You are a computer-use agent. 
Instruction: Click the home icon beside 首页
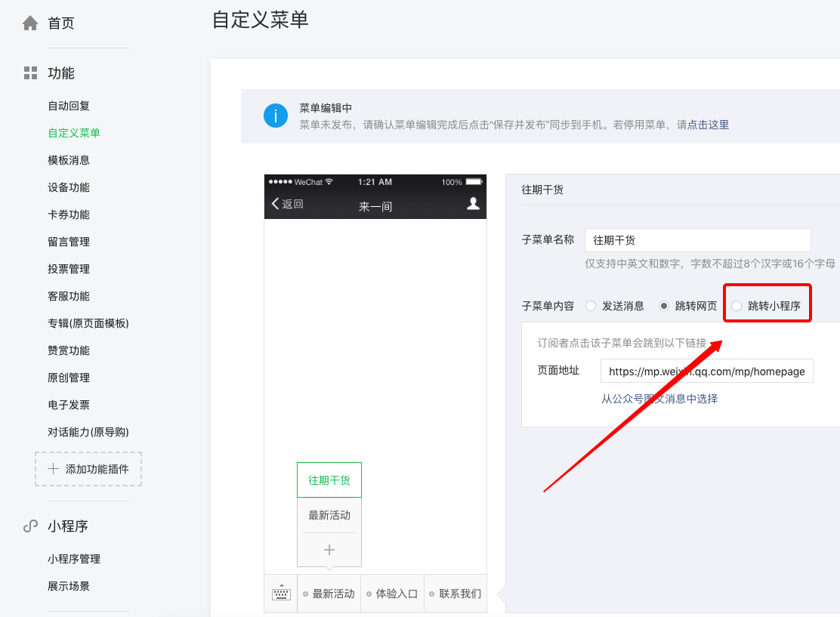(x=30, y=23)
